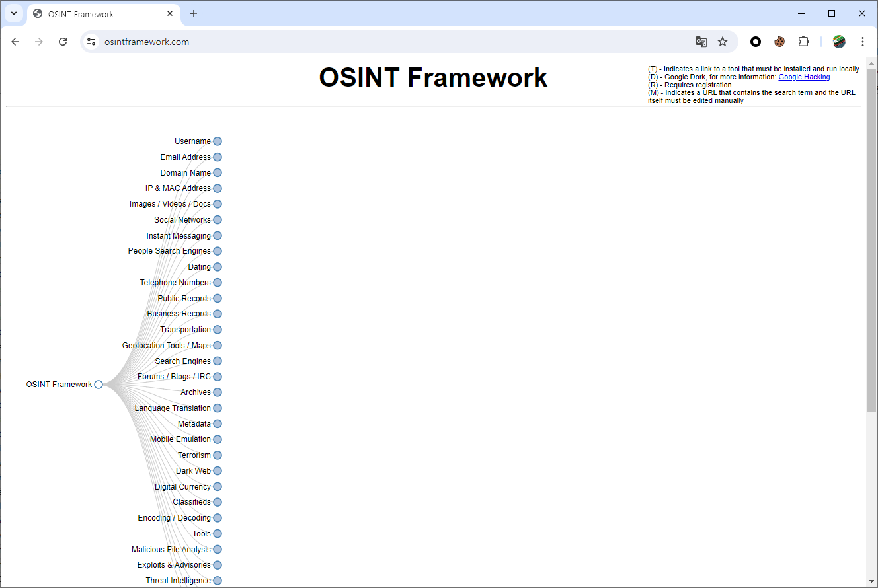Click the '(R) - Requires registration' legend text

pyautogui.click(x=690, y=85)
